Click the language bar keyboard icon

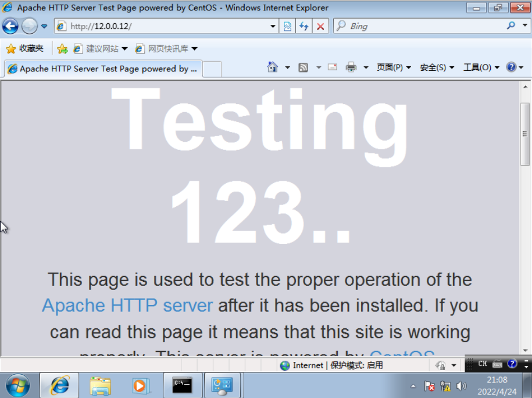point(497,364)
